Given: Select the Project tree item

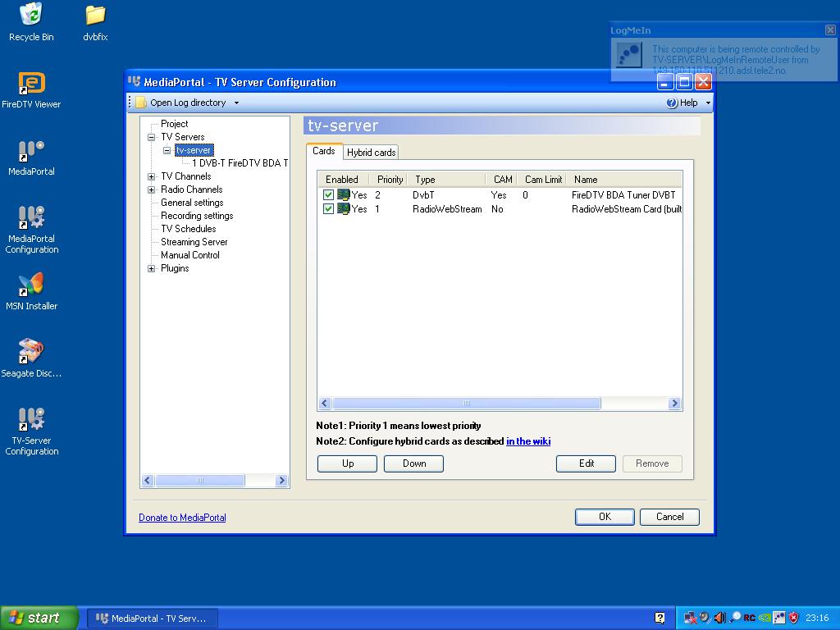Looking at the screenshot, I should tap(174, 124).
